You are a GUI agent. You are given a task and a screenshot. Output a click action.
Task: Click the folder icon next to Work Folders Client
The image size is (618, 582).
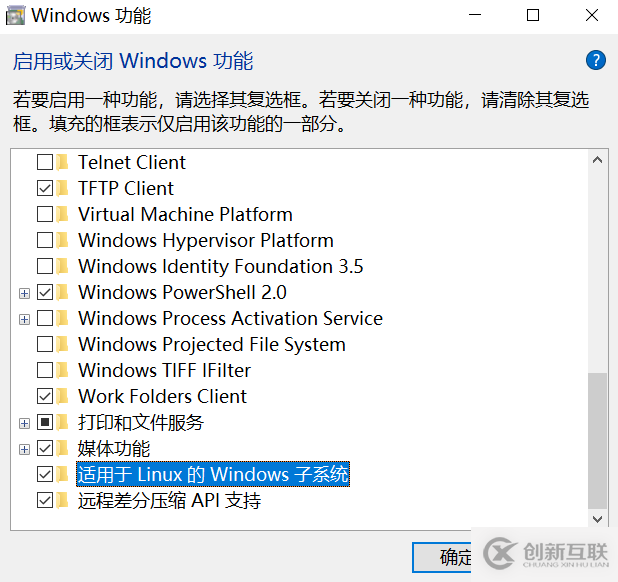pyautogui.click(x=64, y=396)
